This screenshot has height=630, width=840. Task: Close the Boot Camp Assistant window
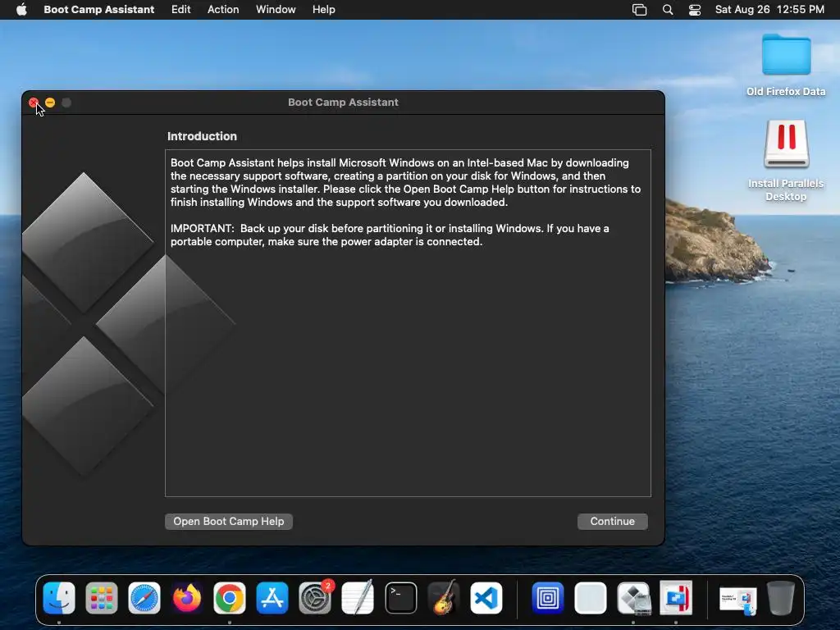[x=34, y=103]
